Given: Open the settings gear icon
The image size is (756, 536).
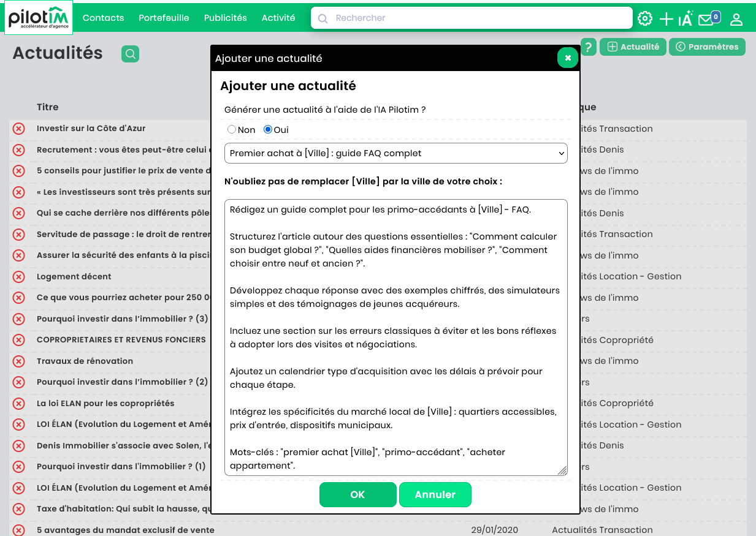Looking at the screenshot, I should point(644,18).
